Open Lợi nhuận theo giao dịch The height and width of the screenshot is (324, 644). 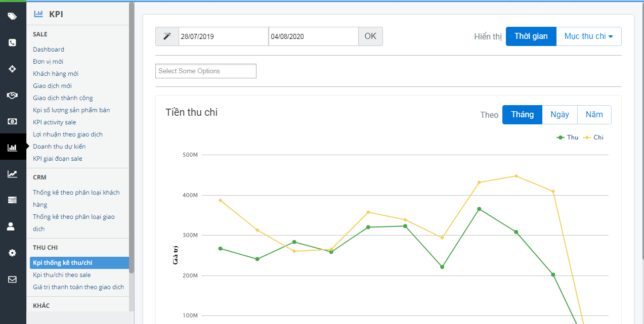(68, 134)
